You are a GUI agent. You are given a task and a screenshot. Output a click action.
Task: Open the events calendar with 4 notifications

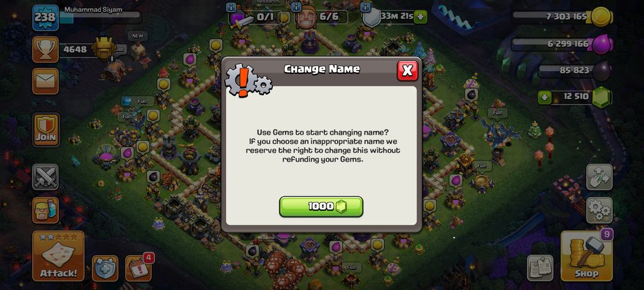point(138,268)
